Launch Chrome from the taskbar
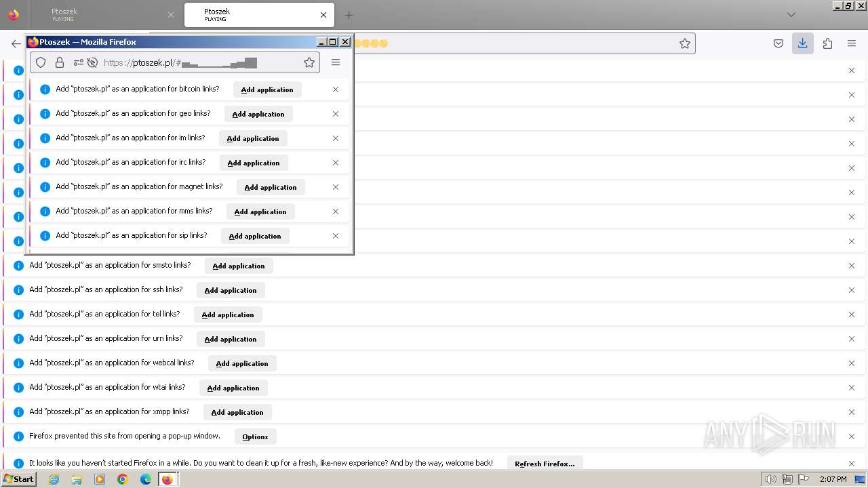This screenshot has width=868, height=488. [123, 479]
